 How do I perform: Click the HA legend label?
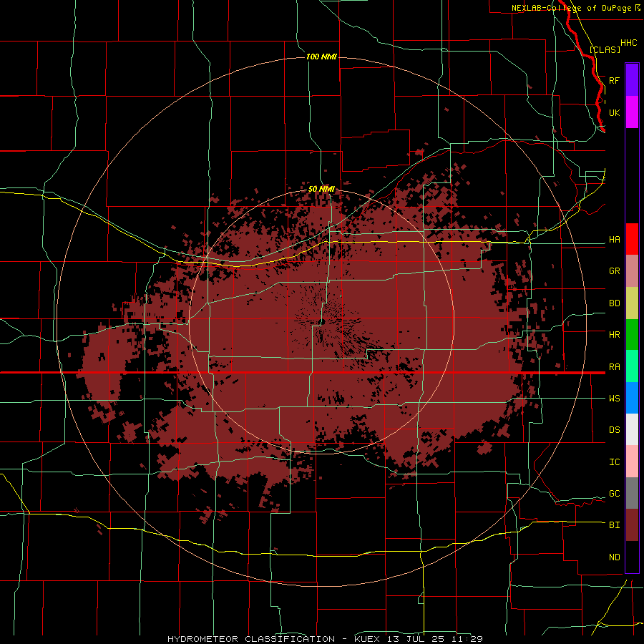tap(614, 240)
